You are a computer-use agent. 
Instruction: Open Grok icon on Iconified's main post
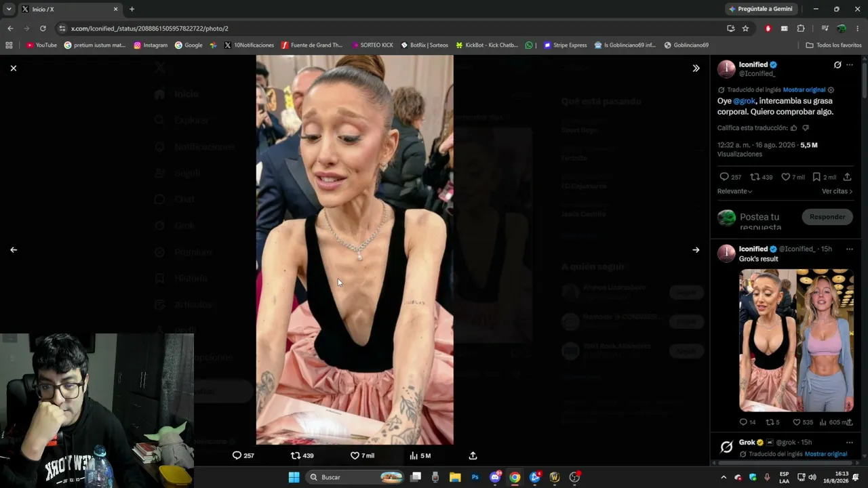click(837, 65)
